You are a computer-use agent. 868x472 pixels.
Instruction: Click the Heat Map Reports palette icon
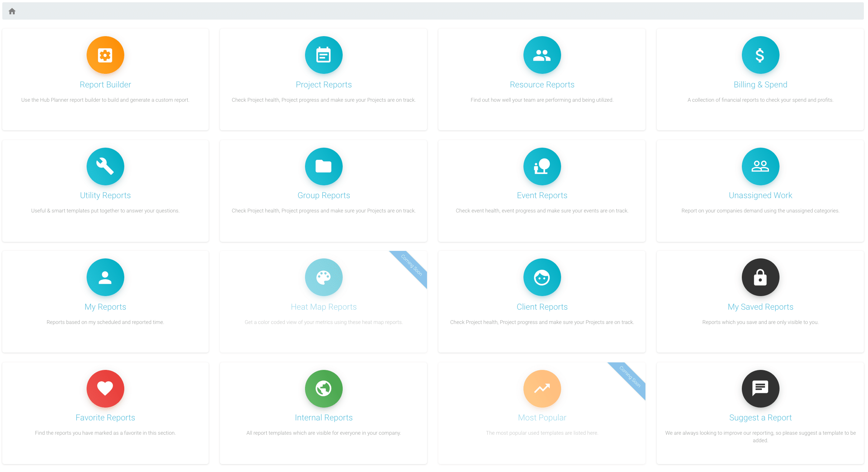tap(323, 277)
